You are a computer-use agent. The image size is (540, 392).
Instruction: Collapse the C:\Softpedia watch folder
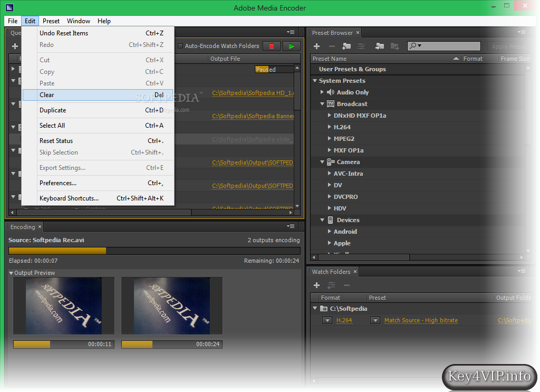(x=315, y=308)
